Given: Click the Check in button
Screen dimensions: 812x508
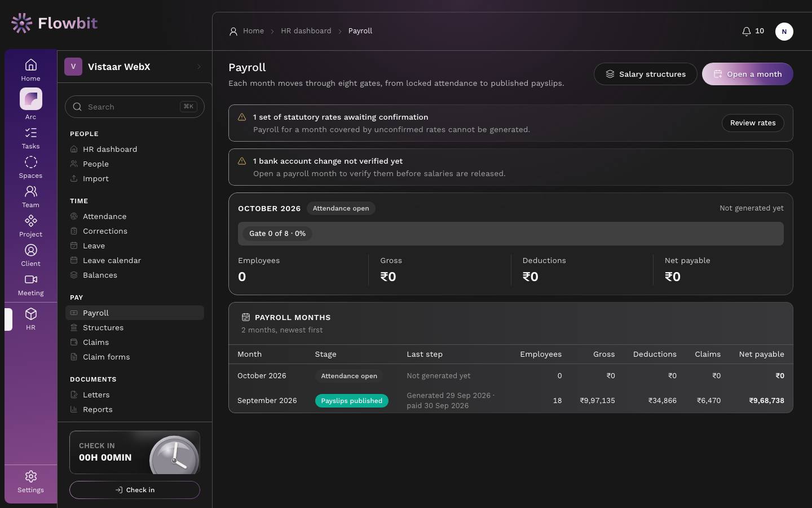Looking at the screenshot, I should (135, 490).
